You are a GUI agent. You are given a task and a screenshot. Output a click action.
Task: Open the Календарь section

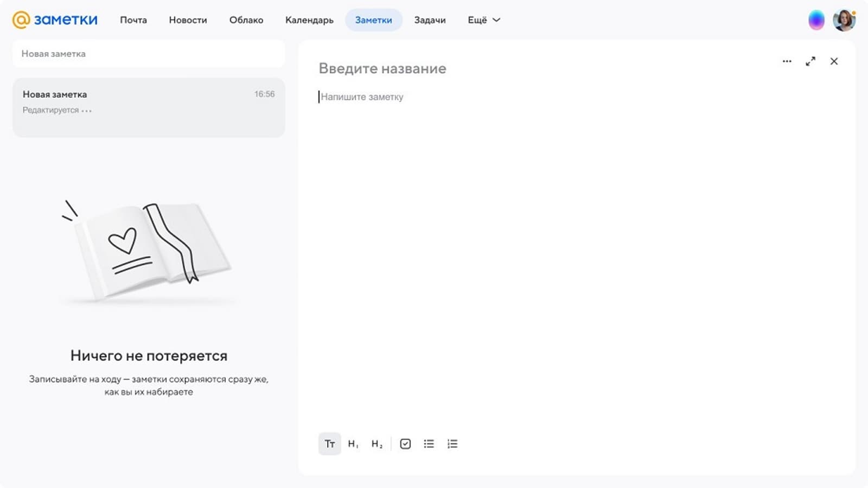[309, 20]
